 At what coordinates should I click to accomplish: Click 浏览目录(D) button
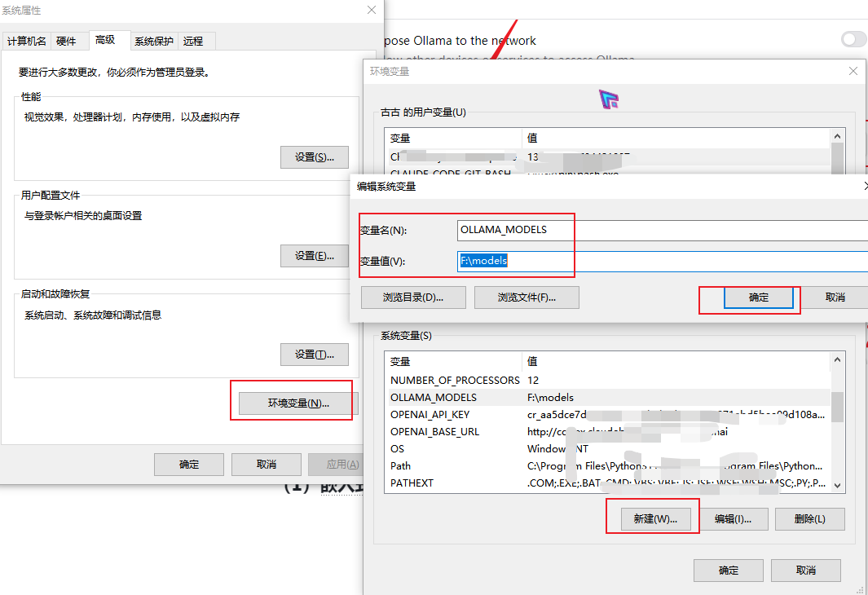[x=413, y=297]
